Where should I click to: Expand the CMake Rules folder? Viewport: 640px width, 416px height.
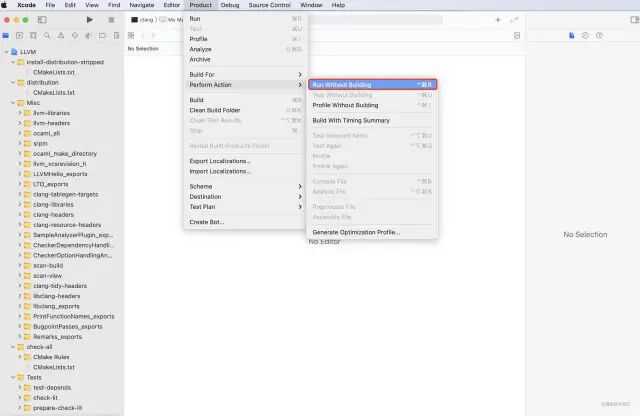[x=20, y=357]
